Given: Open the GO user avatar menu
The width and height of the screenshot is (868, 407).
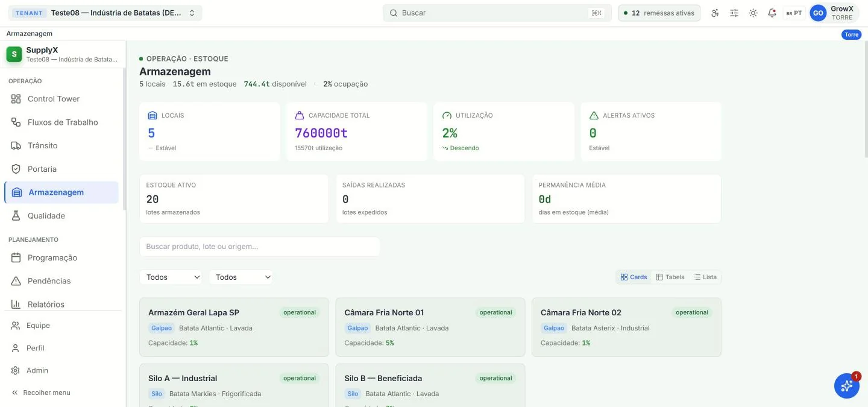Looking at the screenshot, I should pyautogui.click(x=818, y=13).
